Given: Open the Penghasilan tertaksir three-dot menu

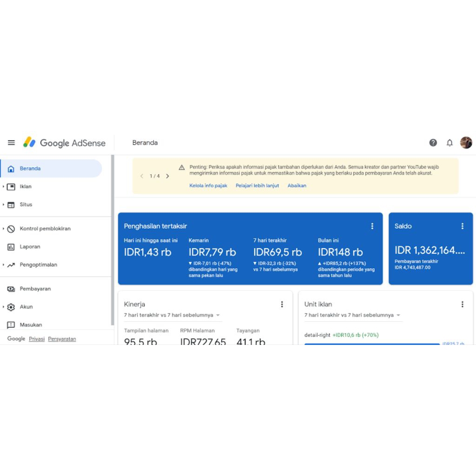Looking at the screenshot, I should coord(372,226).
